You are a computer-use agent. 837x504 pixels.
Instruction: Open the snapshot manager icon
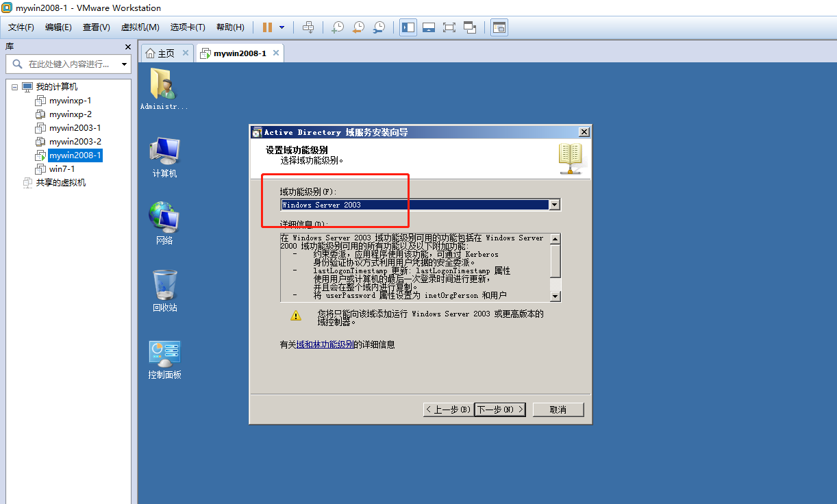click(379, 27)
